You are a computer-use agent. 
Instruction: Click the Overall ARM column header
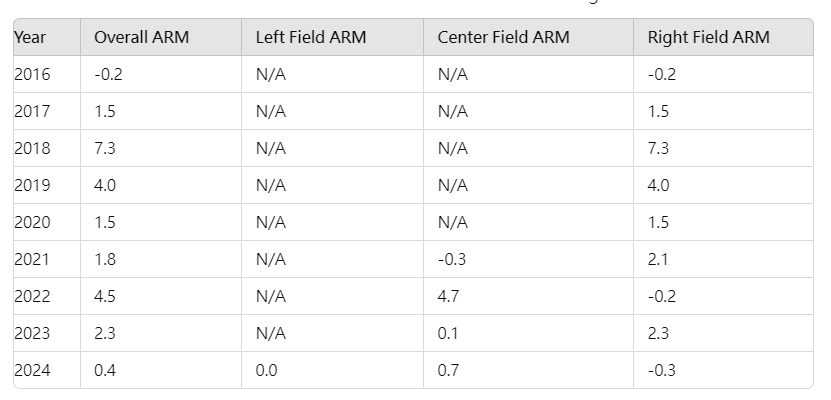(x=141, y=38)
